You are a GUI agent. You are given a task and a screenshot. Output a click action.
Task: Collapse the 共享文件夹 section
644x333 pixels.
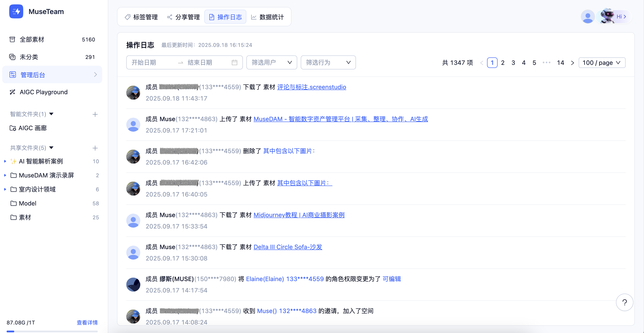tap(51, 148)
